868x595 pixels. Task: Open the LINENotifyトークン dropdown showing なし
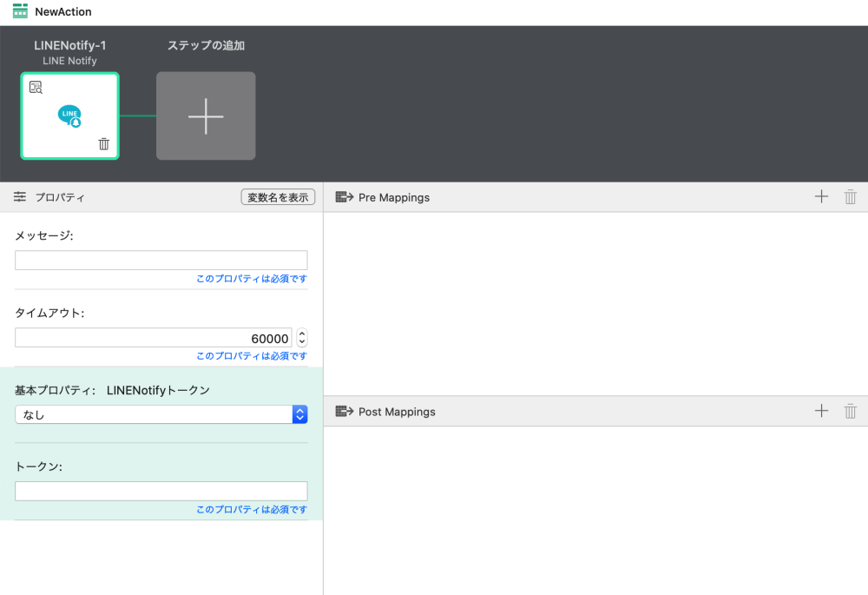click(161, 414)
